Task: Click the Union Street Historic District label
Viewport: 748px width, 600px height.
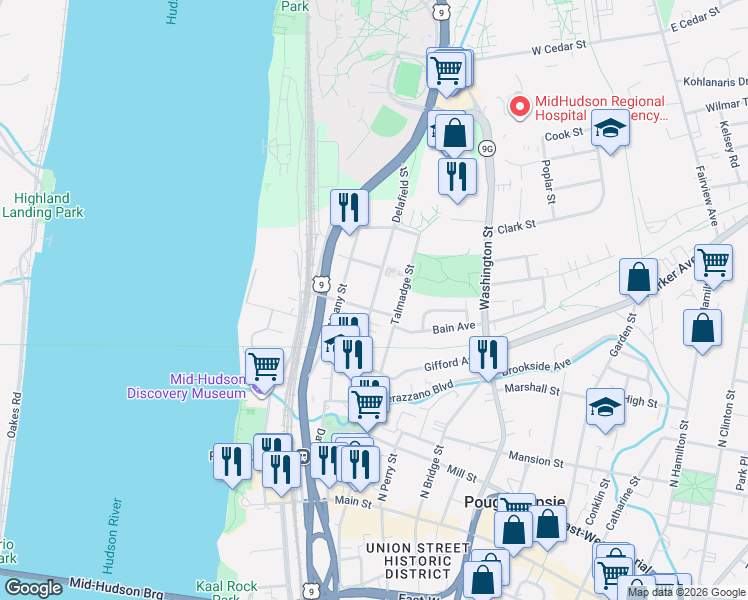Action: coord(417,561)
